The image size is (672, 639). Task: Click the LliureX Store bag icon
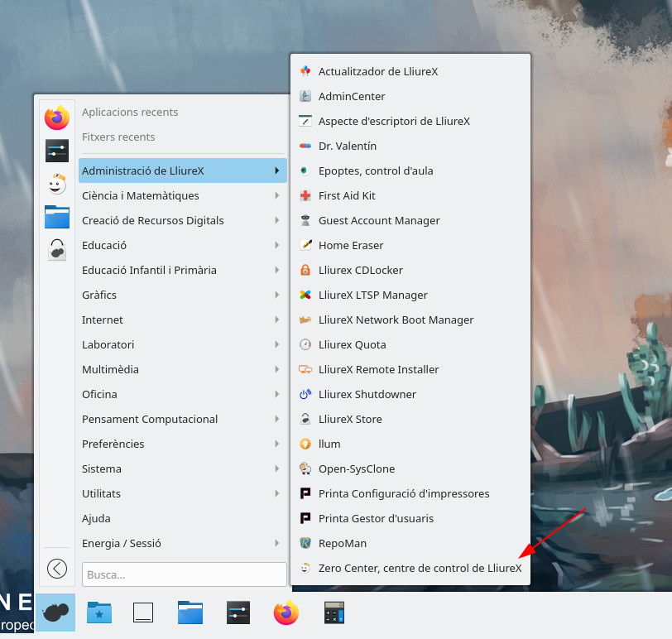(305, 419)
